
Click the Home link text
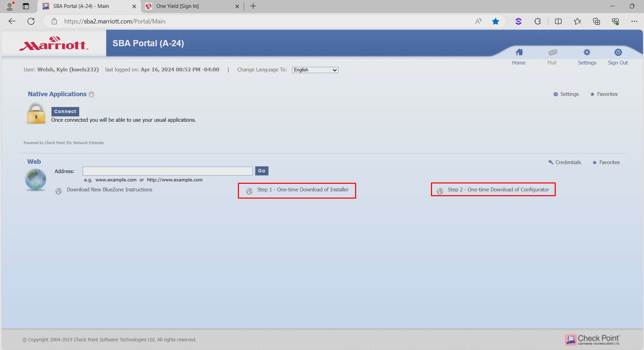519,63
